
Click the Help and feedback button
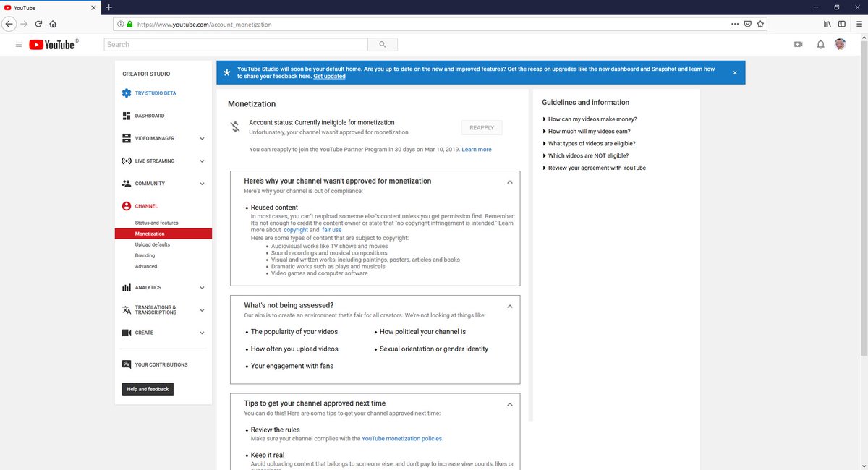(x=148, y=389)
